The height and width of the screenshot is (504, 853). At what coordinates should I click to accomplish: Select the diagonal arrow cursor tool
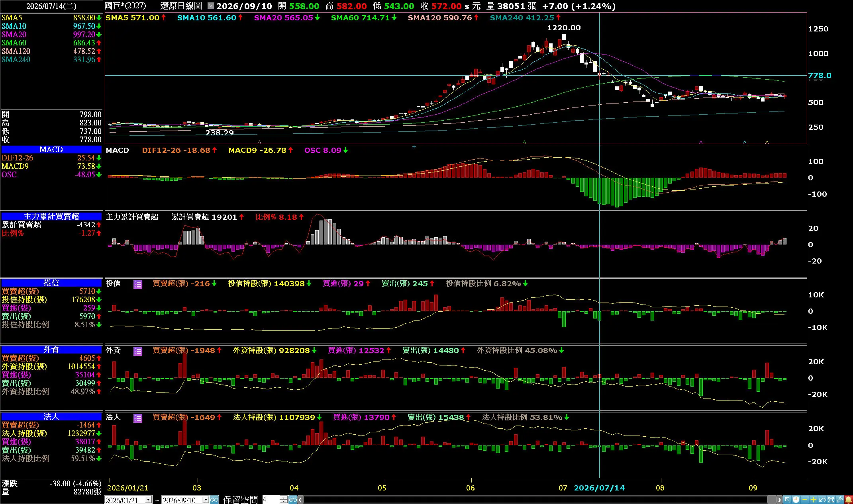[x=787, y=499]
